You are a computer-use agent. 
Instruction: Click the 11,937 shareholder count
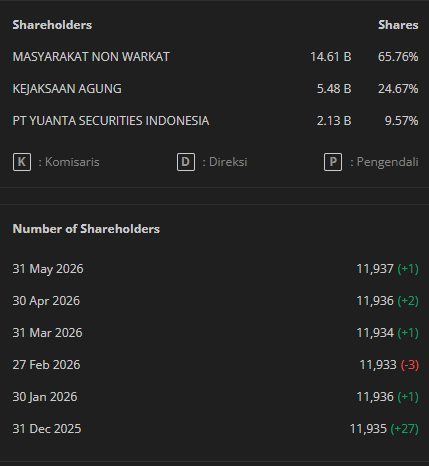[375, 269]
